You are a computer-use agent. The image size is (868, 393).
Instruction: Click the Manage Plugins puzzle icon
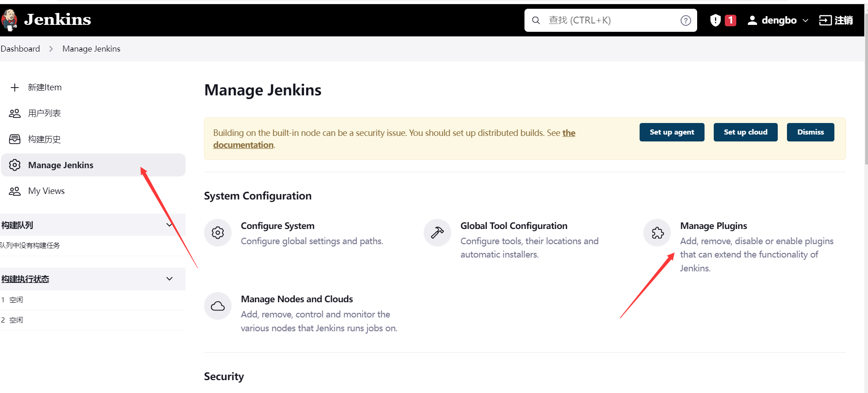click(x=658, y=233)
